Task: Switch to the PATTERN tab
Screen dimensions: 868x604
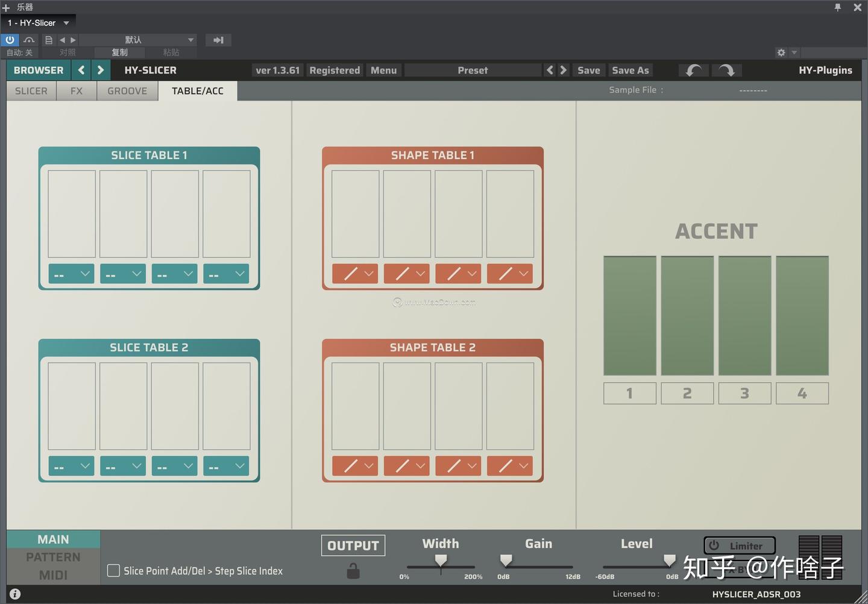Action: click(x=53, y=556)
